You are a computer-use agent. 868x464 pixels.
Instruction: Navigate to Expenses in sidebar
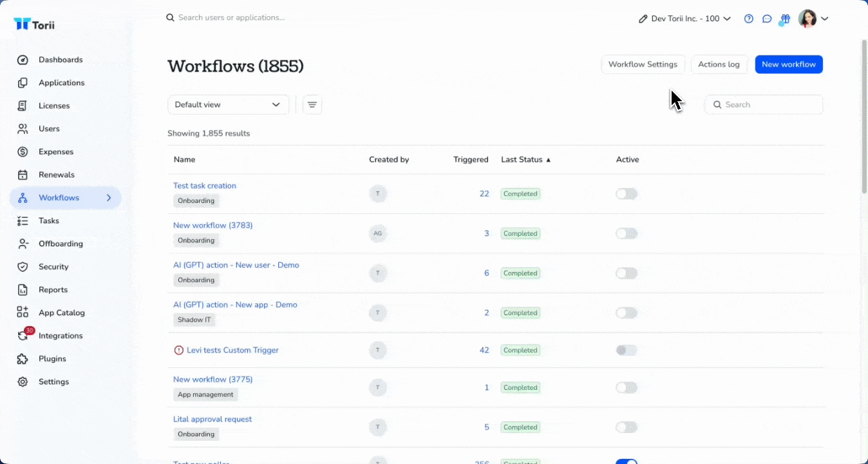tap(56, 152)
